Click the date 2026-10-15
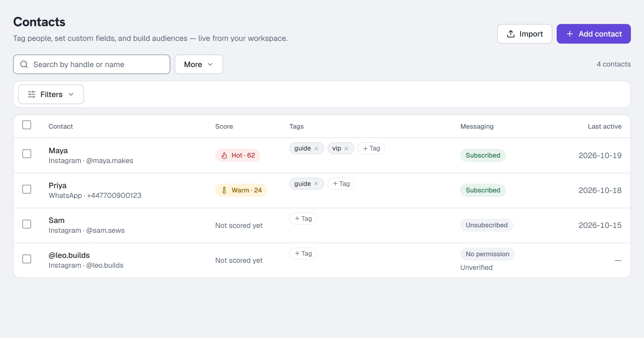644x338 pixels. point(600,225)
